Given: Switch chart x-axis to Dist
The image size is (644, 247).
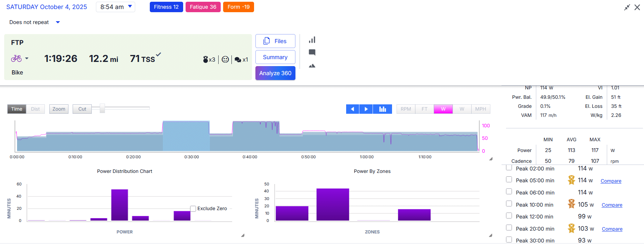Looking at the screenshot, I should 35,109.
